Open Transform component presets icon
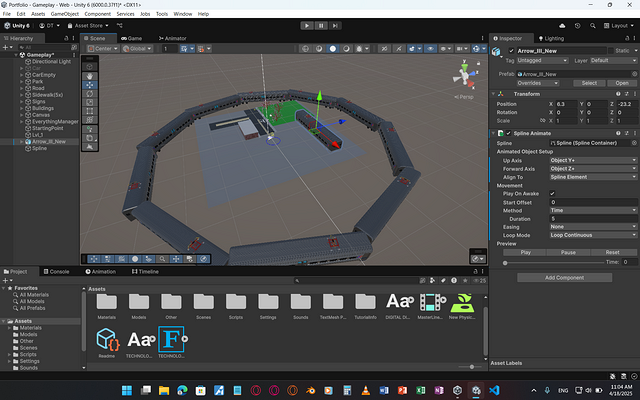 point(627,94)
